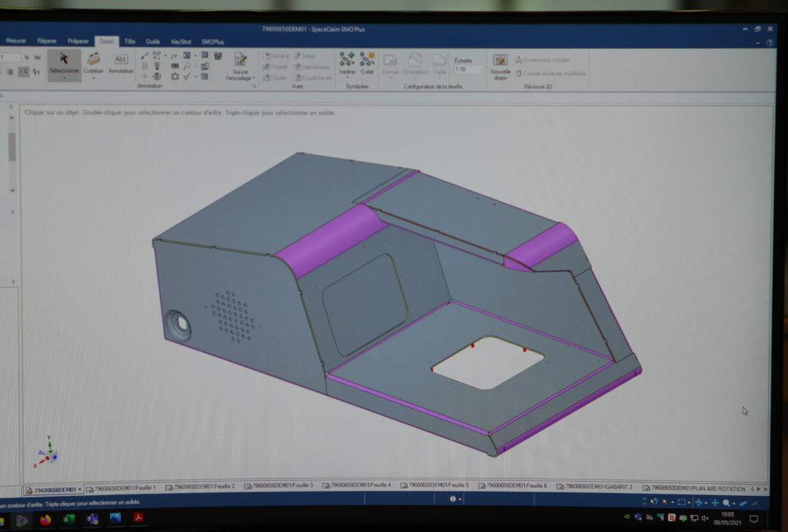Click the Coupe view button

point(275,78)
